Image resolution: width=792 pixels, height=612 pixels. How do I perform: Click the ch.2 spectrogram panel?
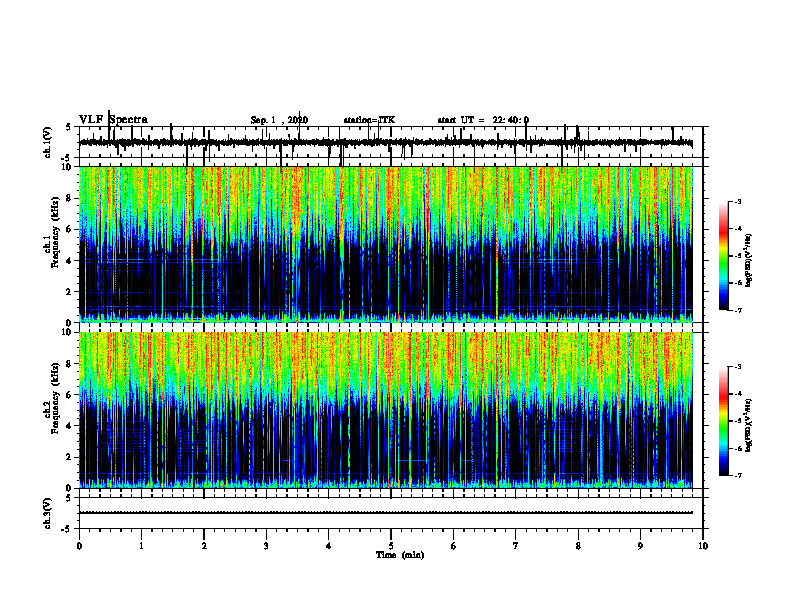click(386, 410)
